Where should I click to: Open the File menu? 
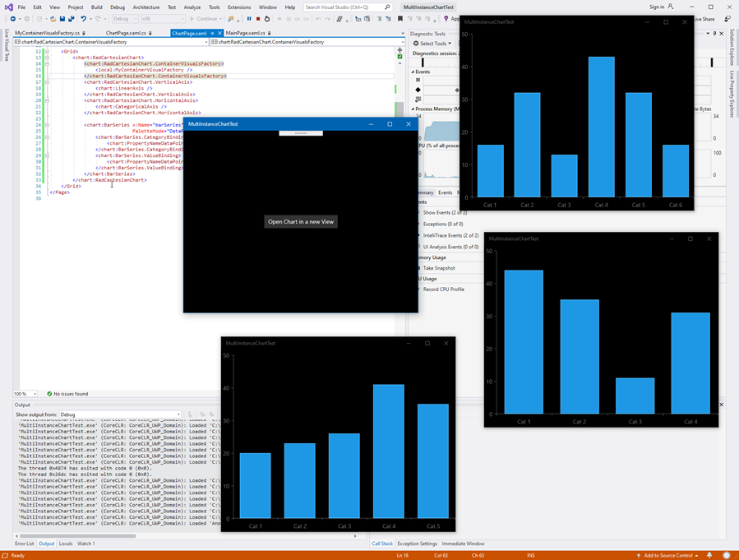[x=21, y=7]
